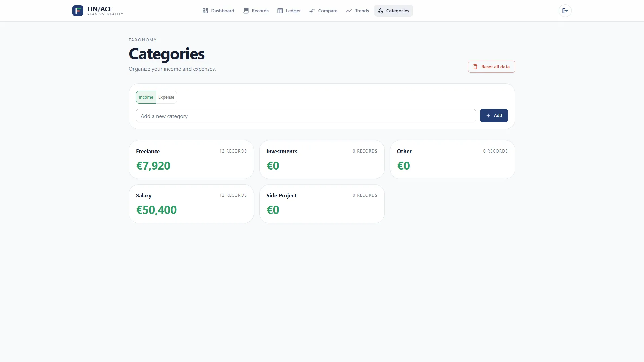Click the €7,920 Freelance total
This screenshot has height=362, width=644.
pos(153,166)
